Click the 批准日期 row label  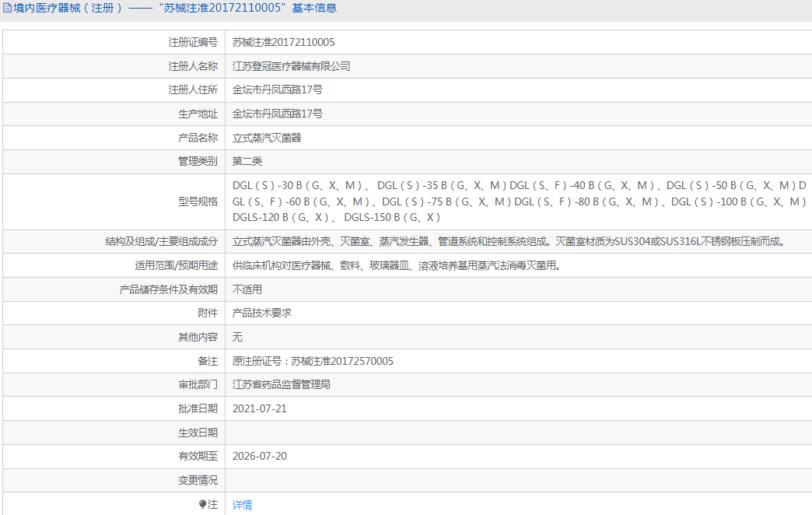pyautogui.click(x=198, y=408)
